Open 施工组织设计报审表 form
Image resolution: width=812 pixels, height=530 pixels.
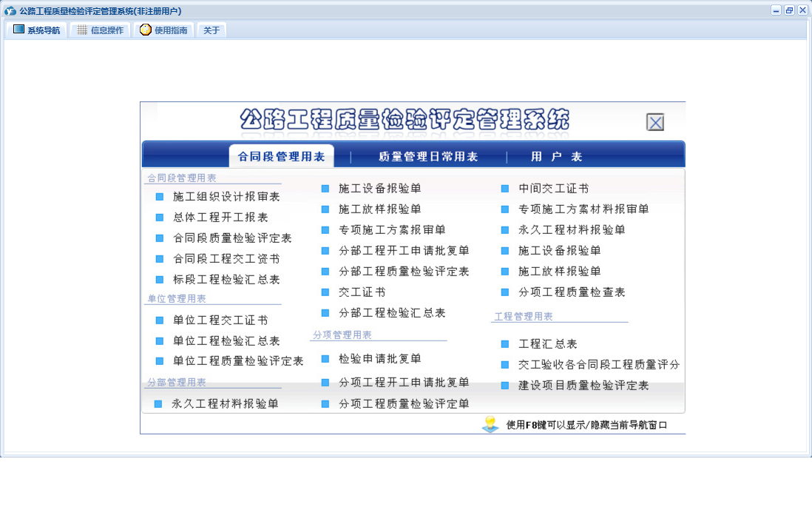tap(226, 197)
